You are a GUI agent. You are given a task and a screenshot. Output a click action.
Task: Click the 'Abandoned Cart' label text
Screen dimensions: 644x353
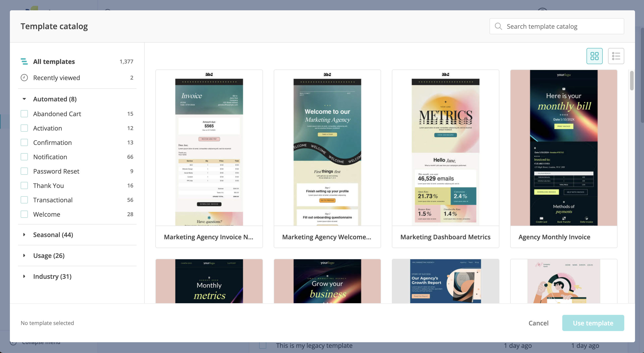(x=57, y=114)
